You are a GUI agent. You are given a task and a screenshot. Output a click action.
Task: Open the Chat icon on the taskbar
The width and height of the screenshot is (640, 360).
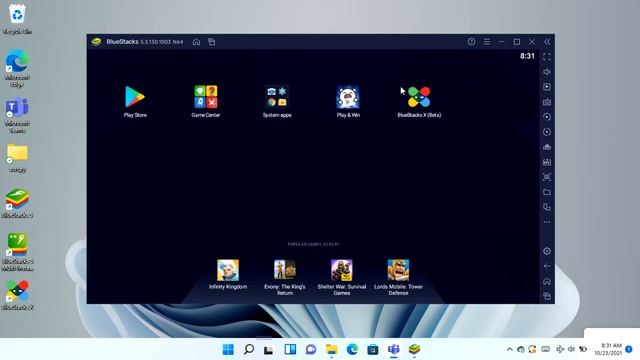coord(311,349)
